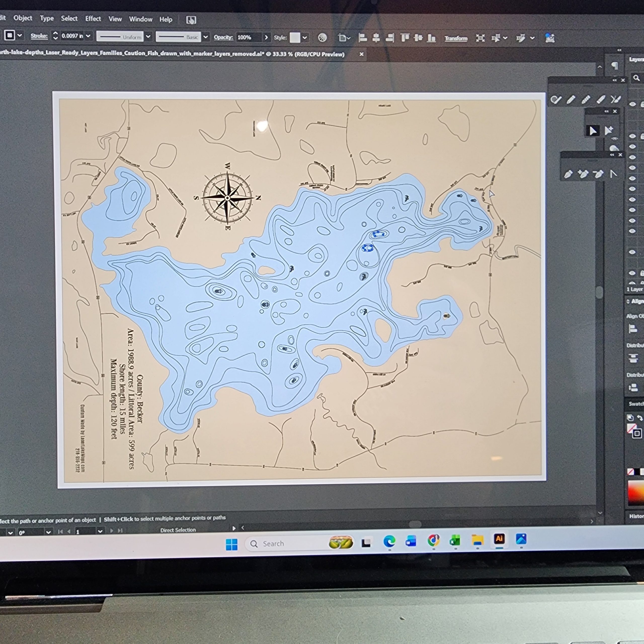The image size is (644, 644).
Task: Click the Stroke label link
Action: coord(39,36)
